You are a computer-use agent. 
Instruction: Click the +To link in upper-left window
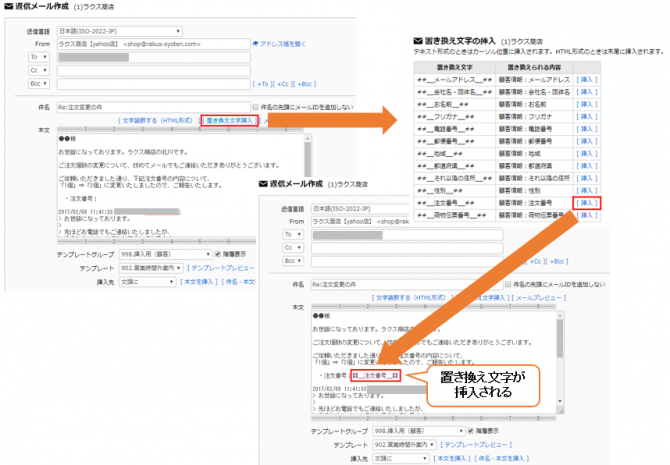tap(262, 84)
